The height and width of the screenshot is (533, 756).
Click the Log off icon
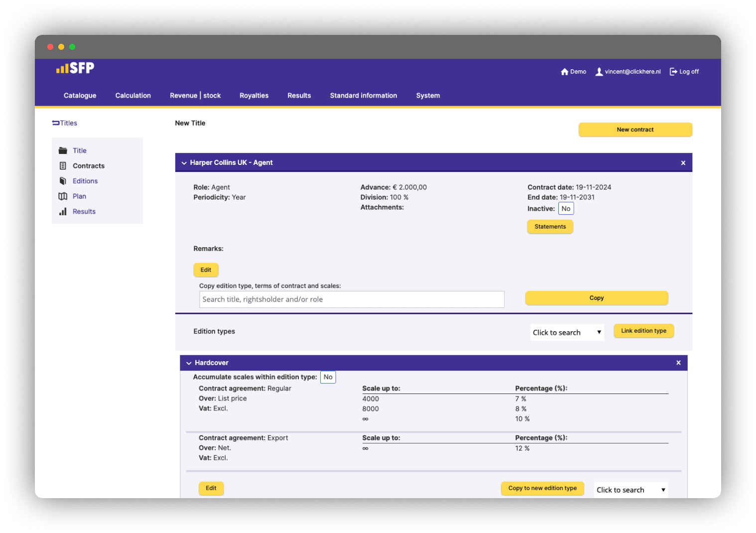[673, 72]
